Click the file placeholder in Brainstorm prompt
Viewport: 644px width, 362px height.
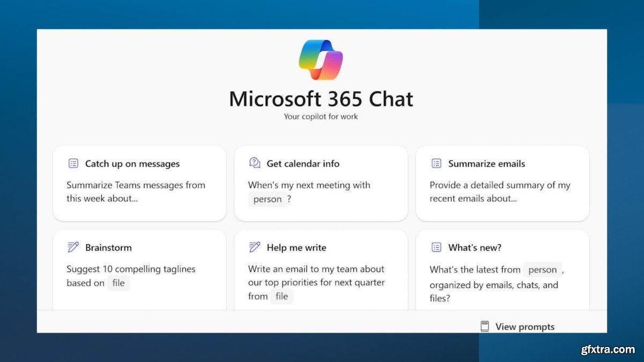(118, 283)
